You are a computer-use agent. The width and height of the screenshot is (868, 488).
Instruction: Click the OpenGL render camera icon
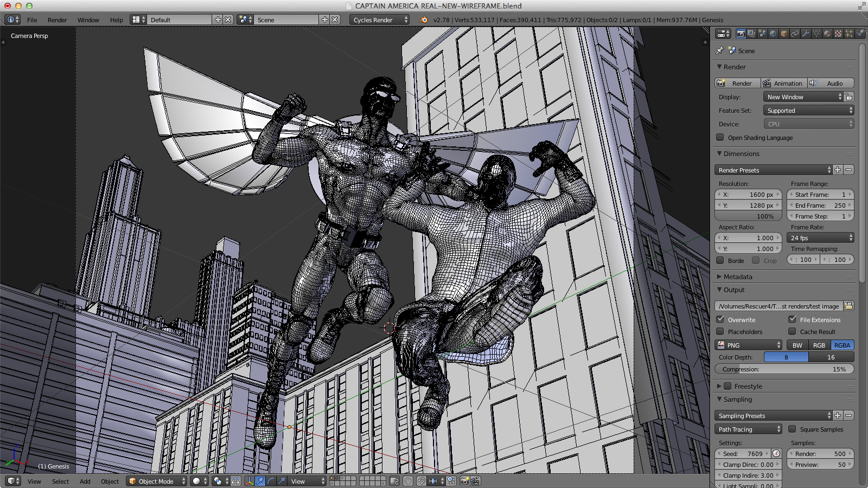tap(464, 481)
